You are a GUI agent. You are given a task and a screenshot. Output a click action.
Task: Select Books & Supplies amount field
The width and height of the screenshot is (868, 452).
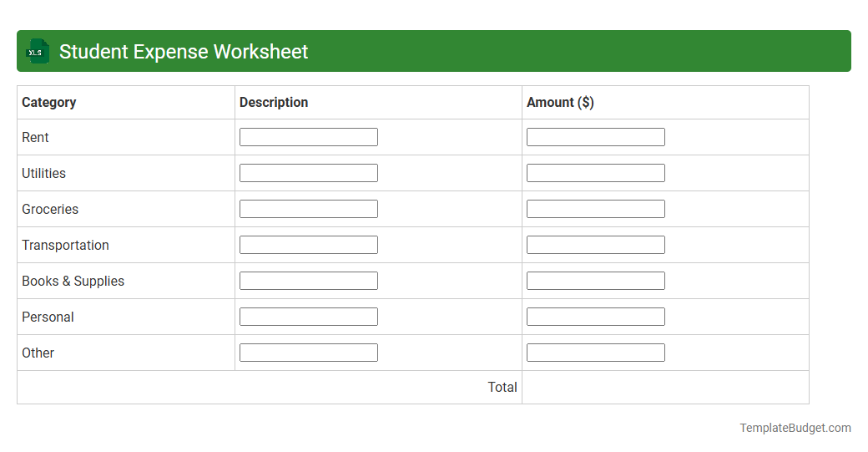(x=596, y=281)
